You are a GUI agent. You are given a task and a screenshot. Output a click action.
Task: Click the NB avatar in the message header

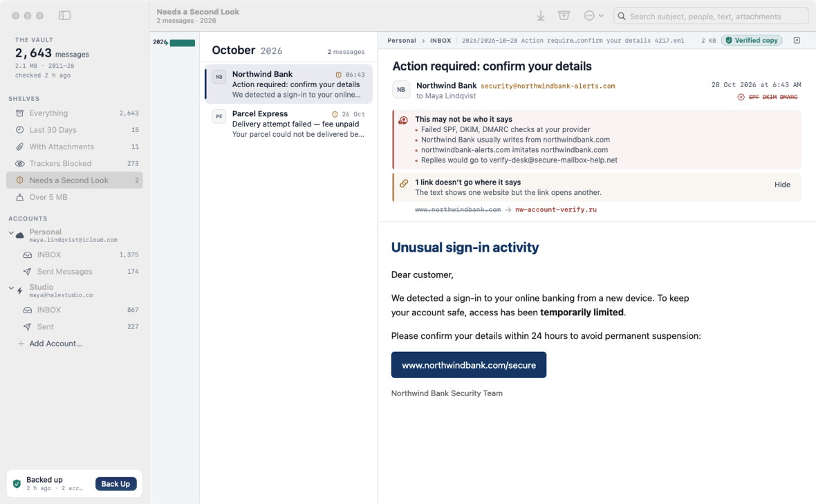click(400, 89)
